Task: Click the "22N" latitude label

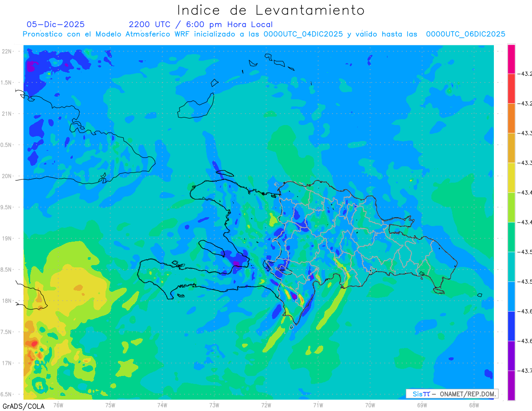Action: point(7,51)
